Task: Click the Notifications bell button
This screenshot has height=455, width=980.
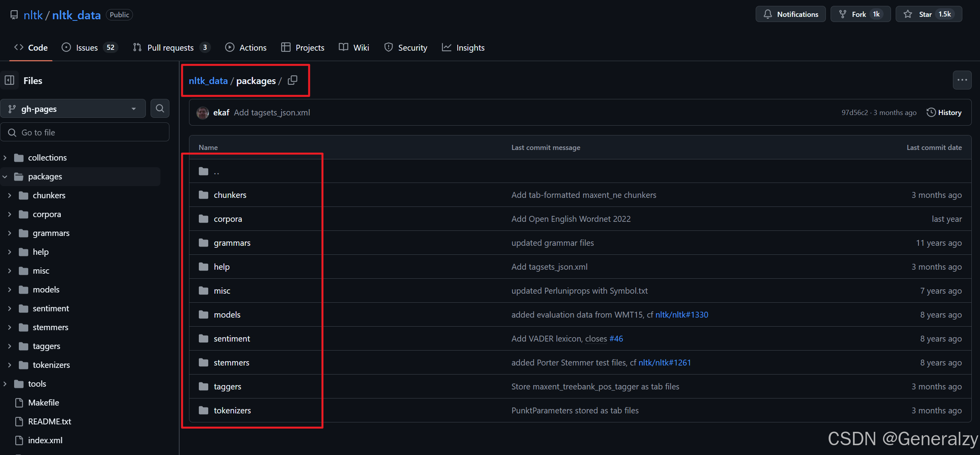Action: (x=790, y=15)
